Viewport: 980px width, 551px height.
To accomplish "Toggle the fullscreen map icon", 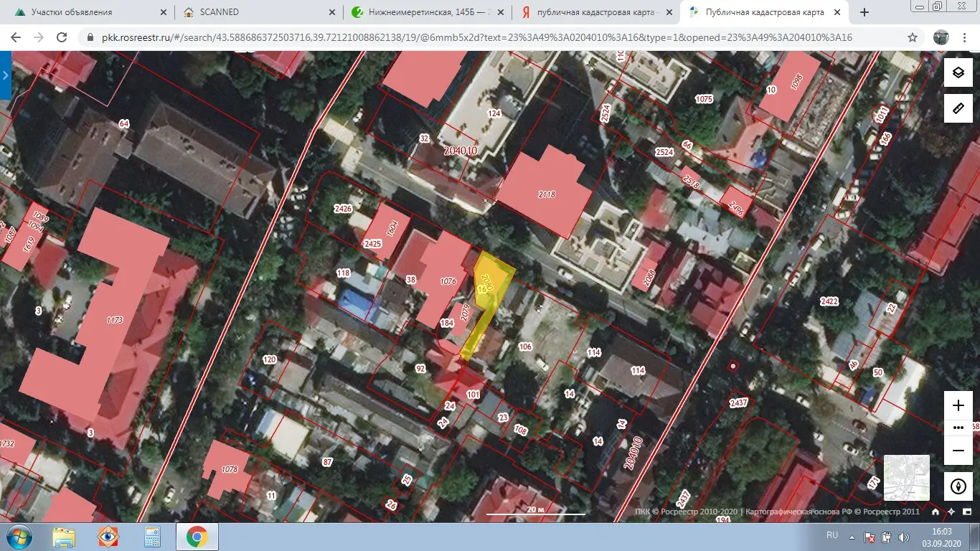I will click(x=966, y=512).
